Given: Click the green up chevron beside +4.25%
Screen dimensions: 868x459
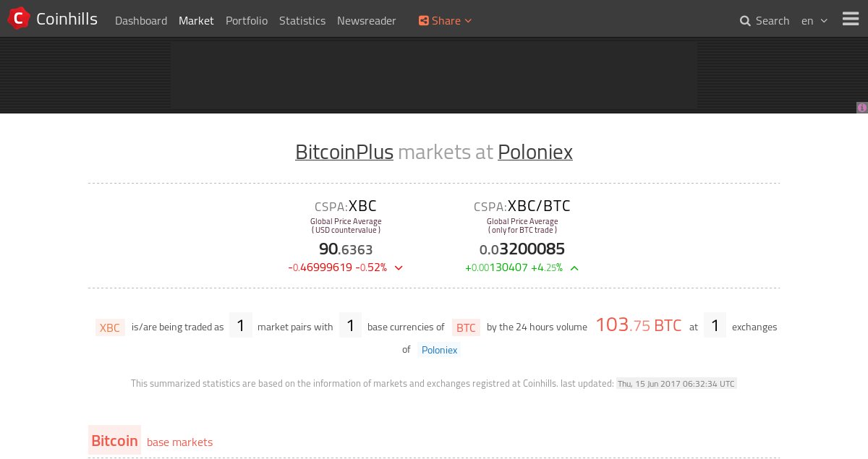Looking at the screenshot, I should click(x=574, y=267).
